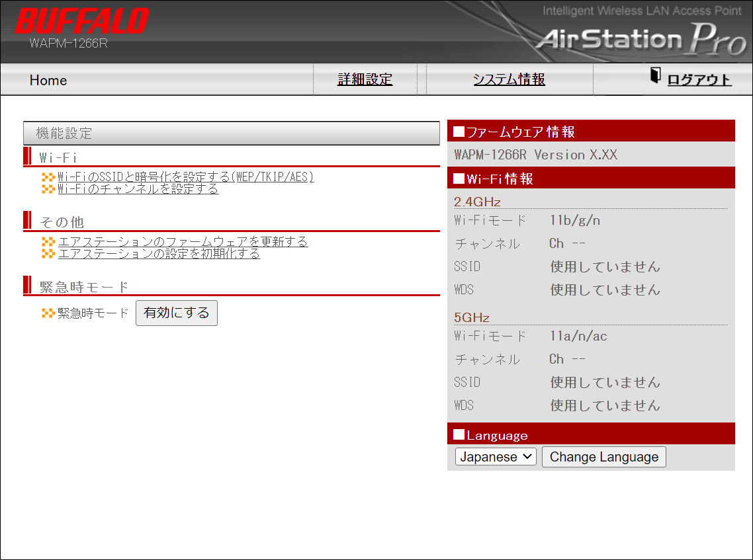Switch to the Home tab

(47, 80)
